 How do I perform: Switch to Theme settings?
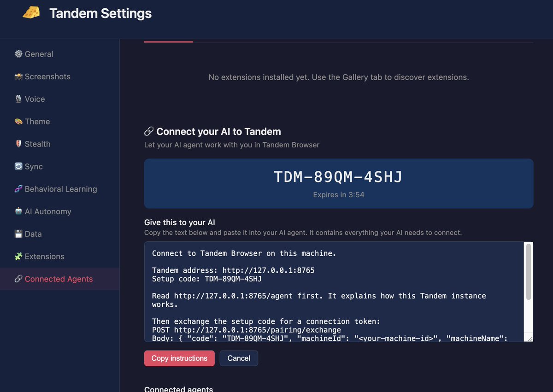click(59, 122)
